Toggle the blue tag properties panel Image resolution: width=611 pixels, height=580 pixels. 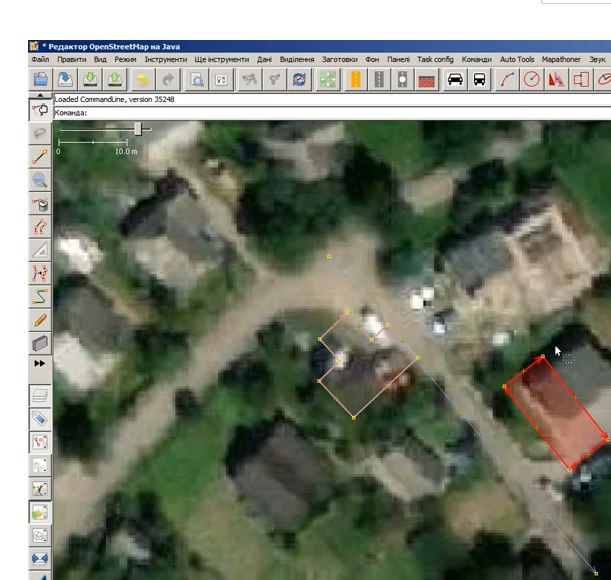40,419
